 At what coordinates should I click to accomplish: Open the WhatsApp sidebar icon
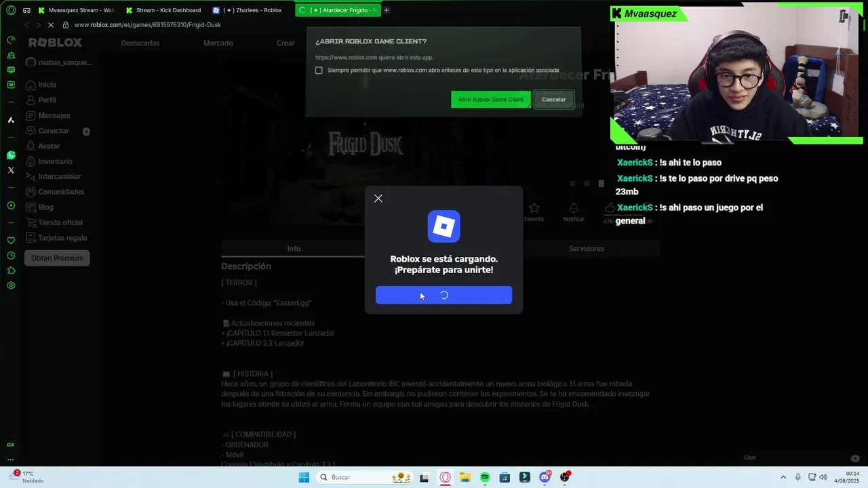tap(11, 155)
